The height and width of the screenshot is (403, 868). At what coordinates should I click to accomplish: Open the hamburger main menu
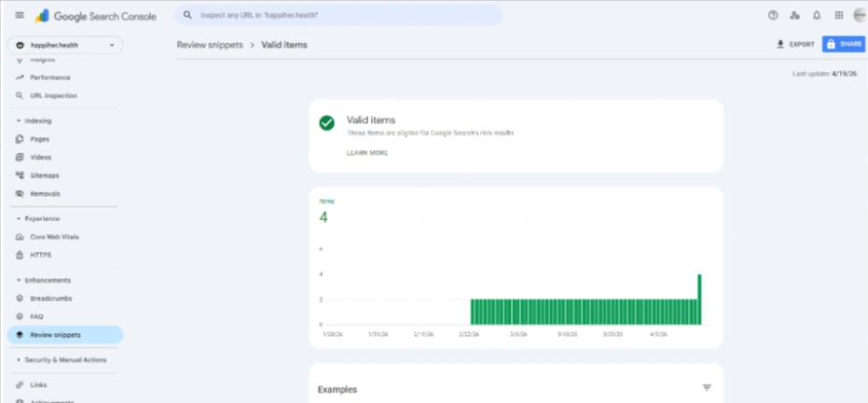[20, 15]
